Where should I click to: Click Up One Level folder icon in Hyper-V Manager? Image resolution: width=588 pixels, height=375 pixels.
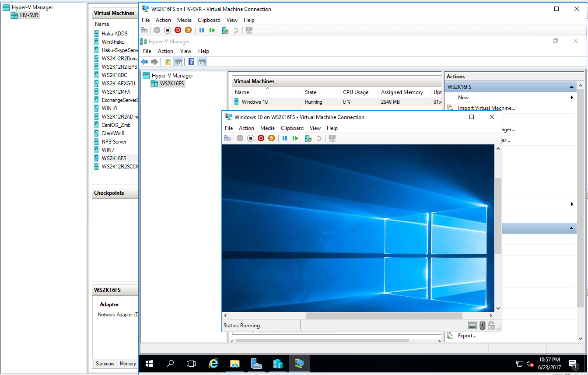click(x=168, y=62)
